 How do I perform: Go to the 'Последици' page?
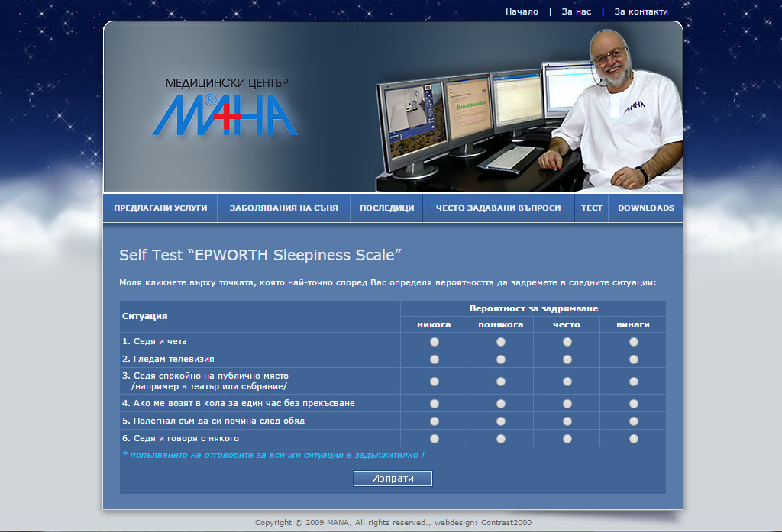pos(386,208)
